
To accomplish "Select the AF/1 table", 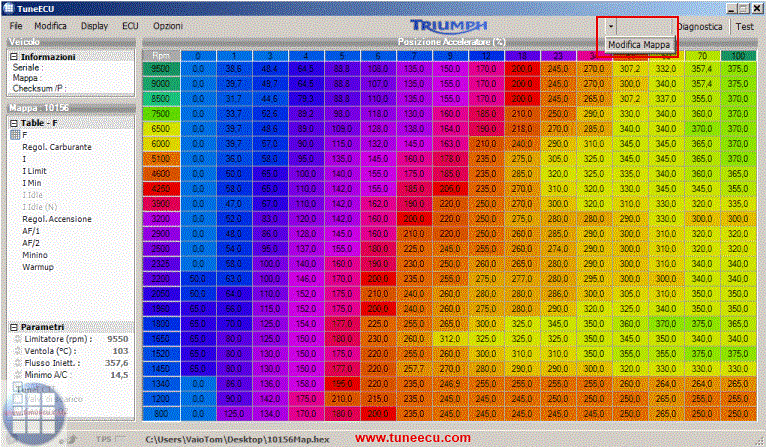I will [x=31, y=231].
